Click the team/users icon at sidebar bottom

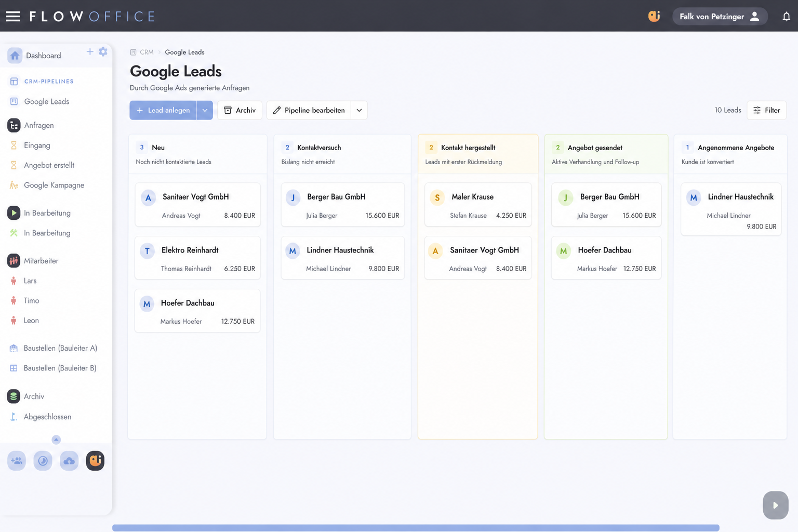[17, 461]
